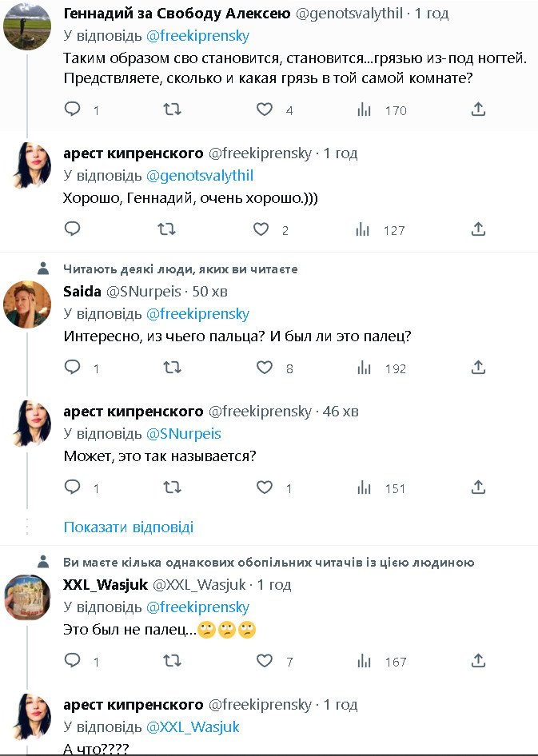538x756 pixels.
Task: View stats for tweet with 192 views
Action: point(364,368)
